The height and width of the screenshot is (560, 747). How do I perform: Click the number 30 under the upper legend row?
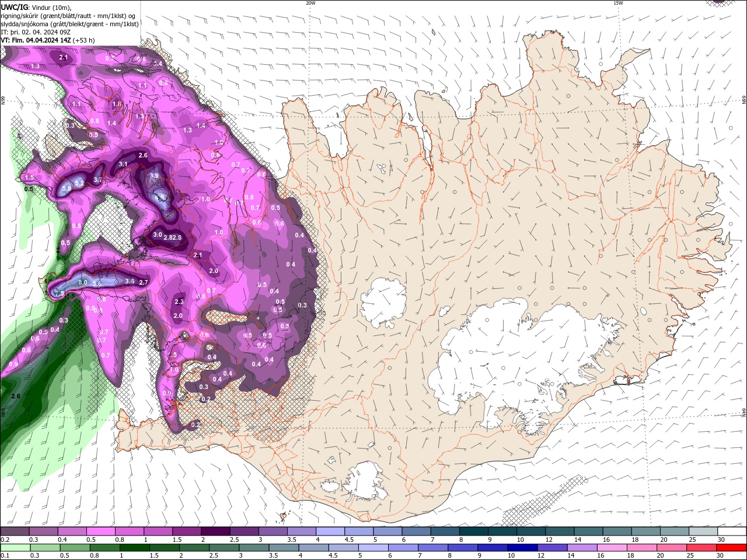tap(721, 540)
